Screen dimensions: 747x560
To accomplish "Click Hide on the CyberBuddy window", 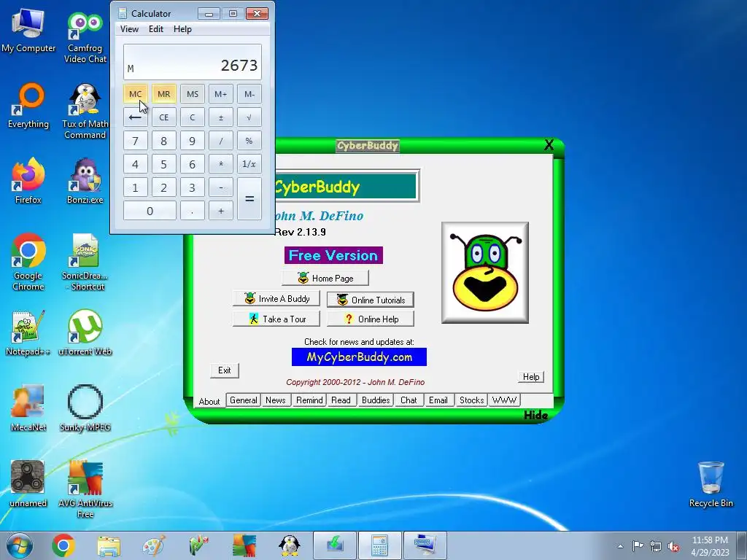I will 535,415.
